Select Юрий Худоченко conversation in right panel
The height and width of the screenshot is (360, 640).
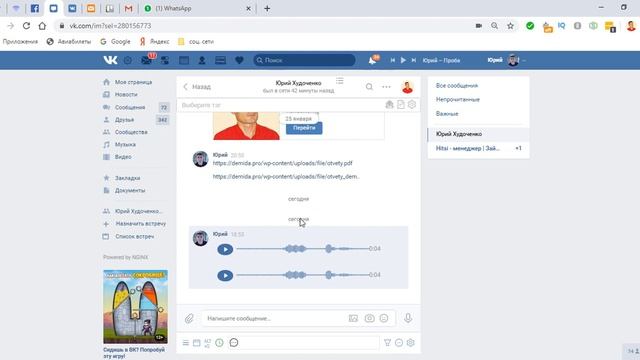478,134
